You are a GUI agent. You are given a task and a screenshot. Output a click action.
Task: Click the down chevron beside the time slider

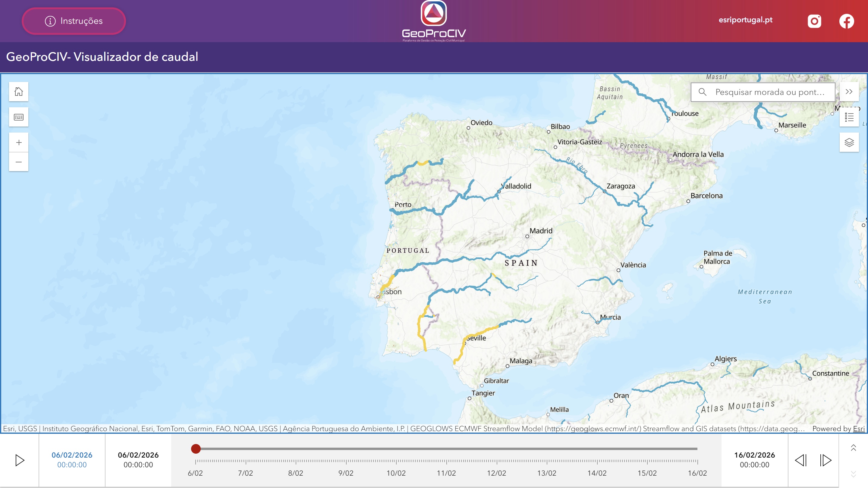(x=853, y=474)
